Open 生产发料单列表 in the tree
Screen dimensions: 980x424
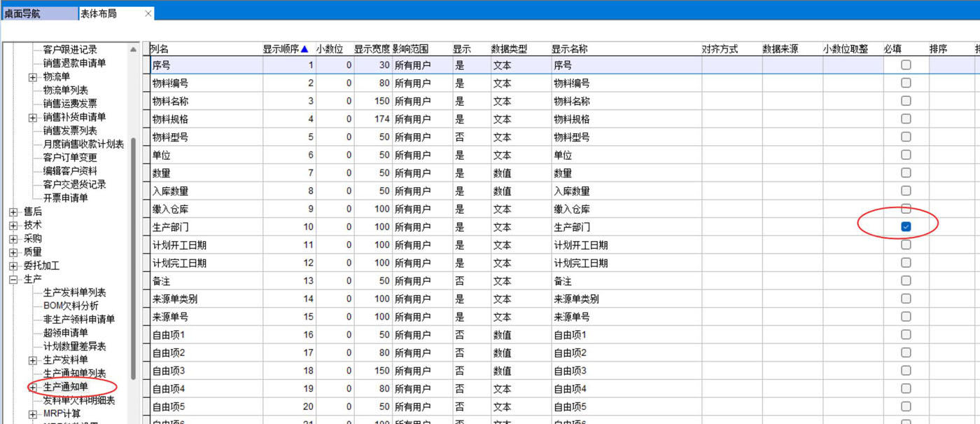click(x=74, y=292)
